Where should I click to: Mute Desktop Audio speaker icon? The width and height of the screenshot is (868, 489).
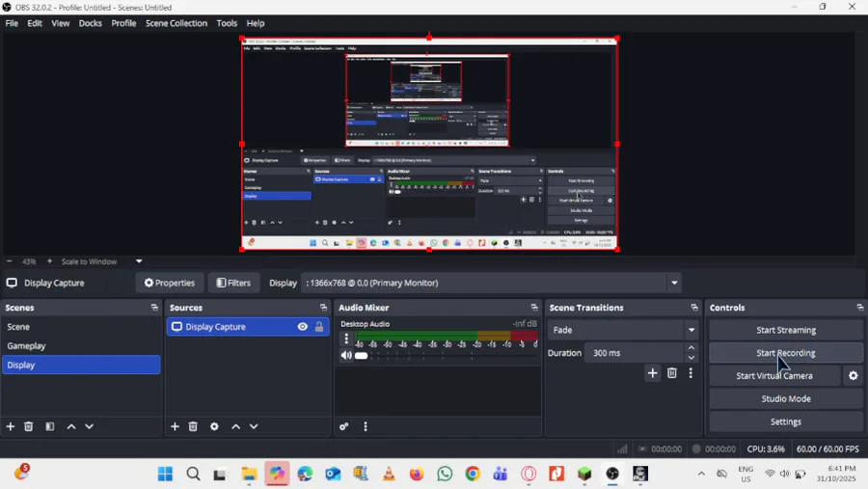click(x=346, y=356)
